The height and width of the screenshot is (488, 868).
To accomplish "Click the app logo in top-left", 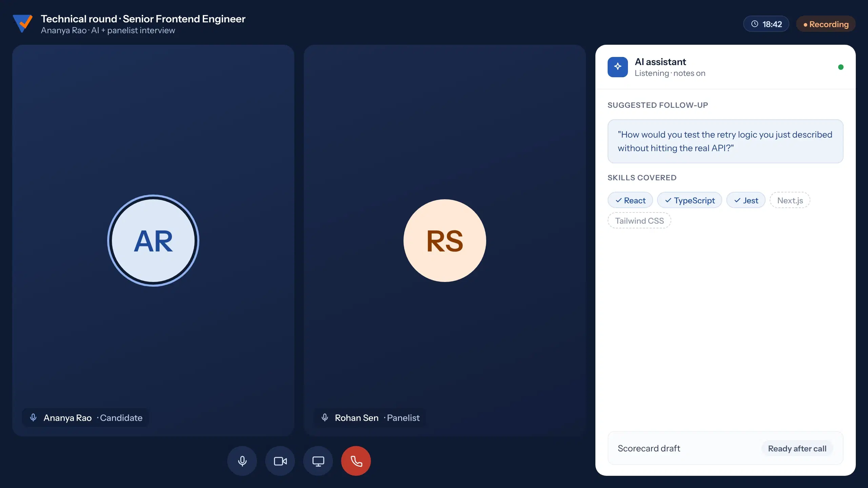I will [22, 23].
